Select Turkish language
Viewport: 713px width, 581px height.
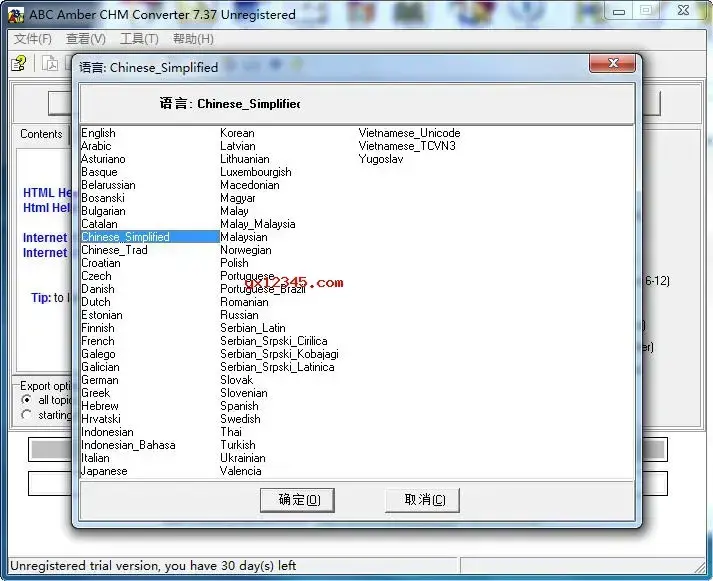tap(238, 445)
